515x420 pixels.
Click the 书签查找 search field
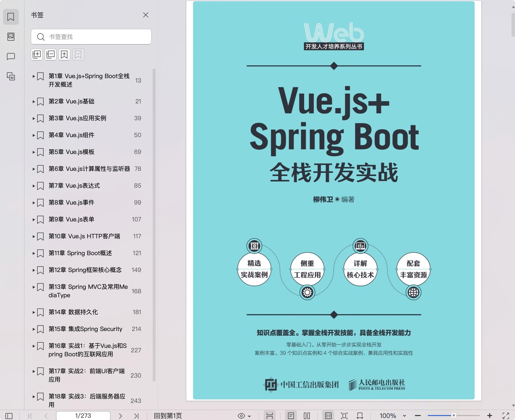pyautogui.click(x=91, y=37)
